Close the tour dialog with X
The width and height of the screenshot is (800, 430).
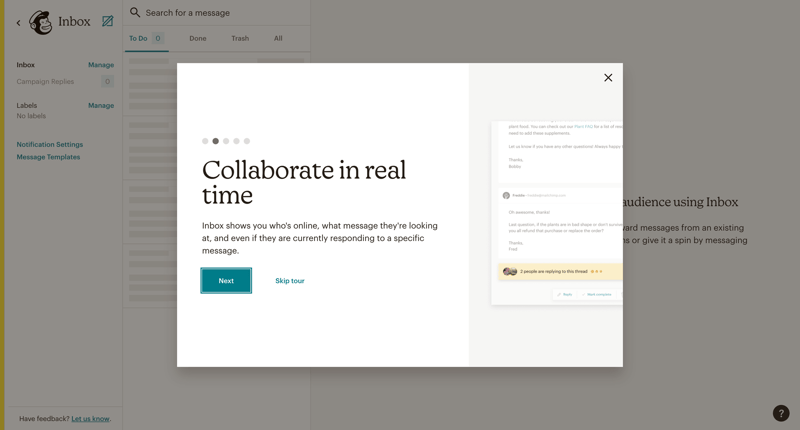pos(608,78)
